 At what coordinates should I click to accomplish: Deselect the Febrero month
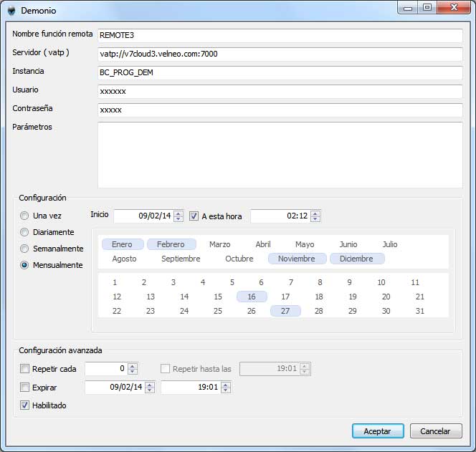(x=171, y=244)
